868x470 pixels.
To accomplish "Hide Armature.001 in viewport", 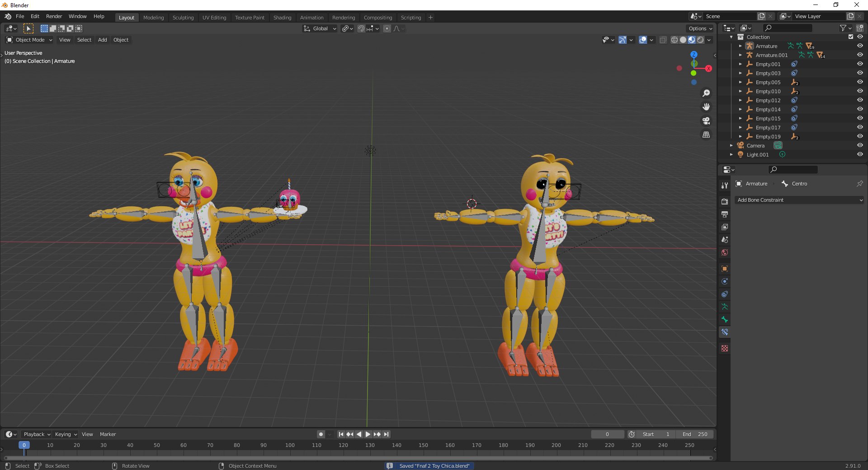I will click(x=860, y=55).
